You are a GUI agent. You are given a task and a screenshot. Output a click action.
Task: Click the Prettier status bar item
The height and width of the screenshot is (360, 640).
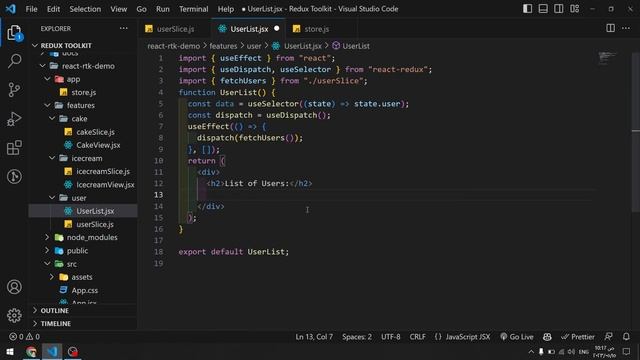tap(578, 337)
